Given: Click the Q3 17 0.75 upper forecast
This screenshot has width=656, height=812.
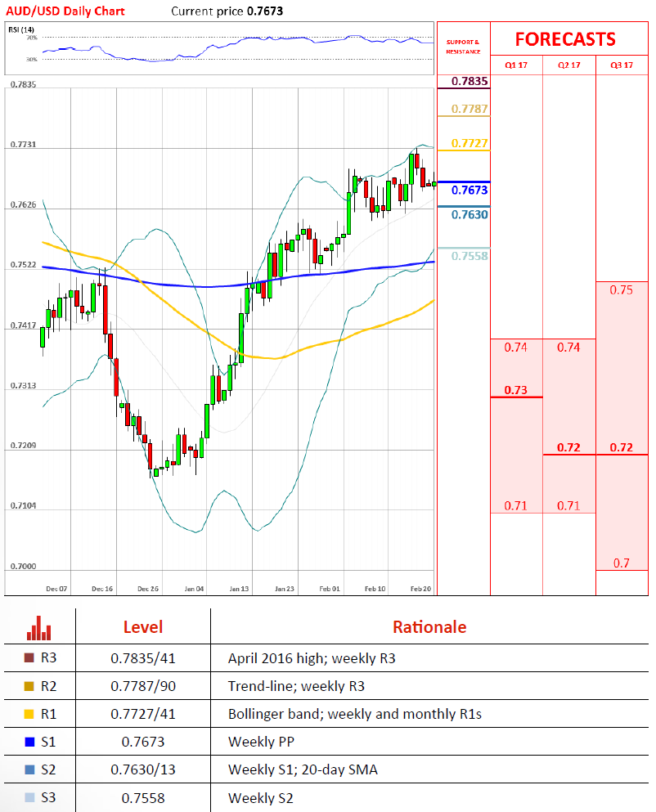Looking at the screenshot, I should [622, 290].
